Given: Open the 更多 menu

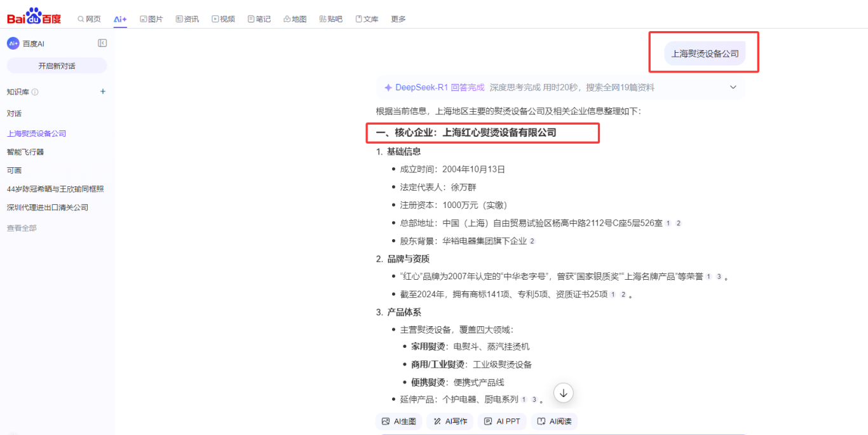Looking at the screenshot, I should point(398,19).
